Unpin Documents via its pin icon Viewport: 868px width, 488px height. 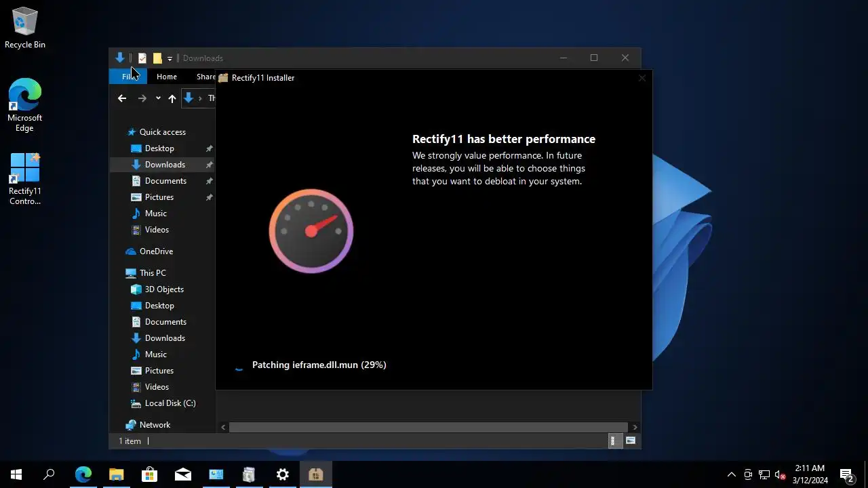tap(210, 181)
